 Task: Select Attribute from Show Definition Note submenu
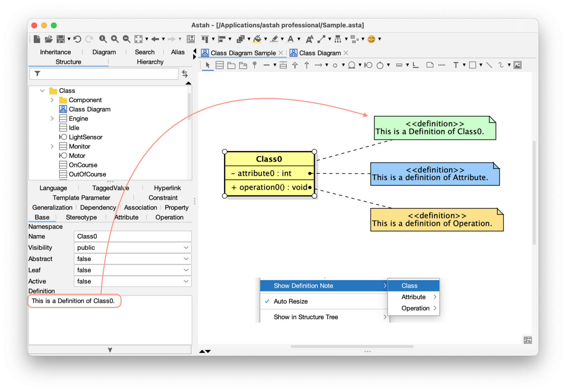click(413, 297)
